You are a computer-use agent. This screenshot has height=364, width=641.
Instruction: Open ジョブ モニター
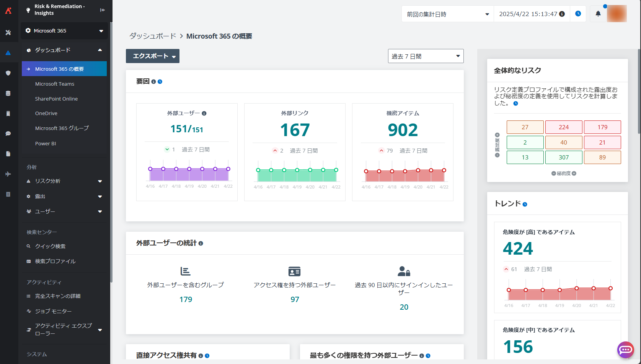[54, 311]
